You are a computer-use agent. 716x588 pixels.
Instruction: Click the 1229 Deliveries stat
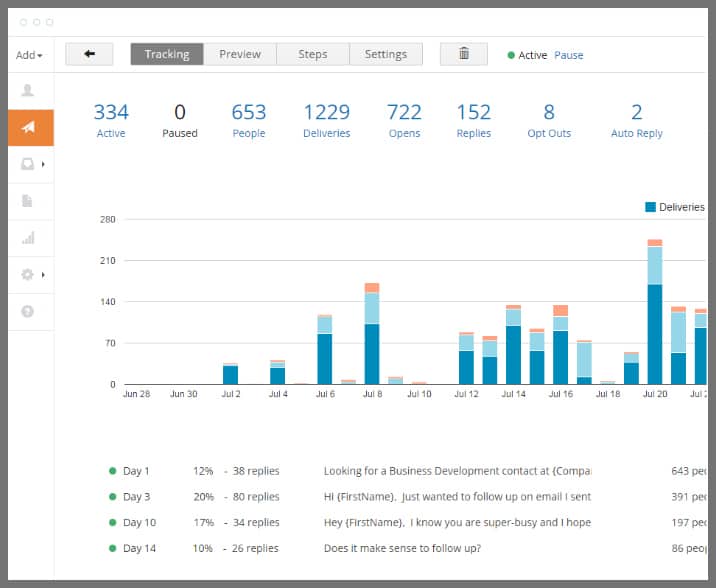pos(327,120)
